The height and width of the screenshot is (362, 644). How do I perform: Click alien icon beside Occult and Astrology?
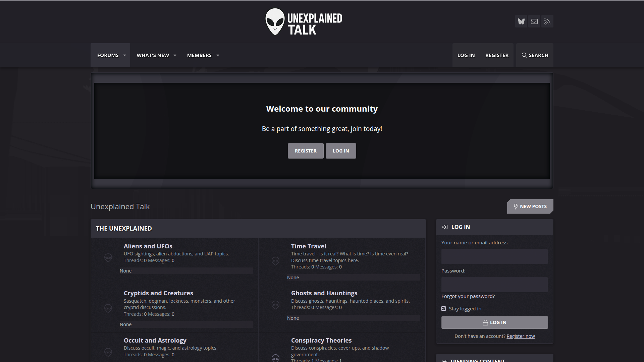108,352
